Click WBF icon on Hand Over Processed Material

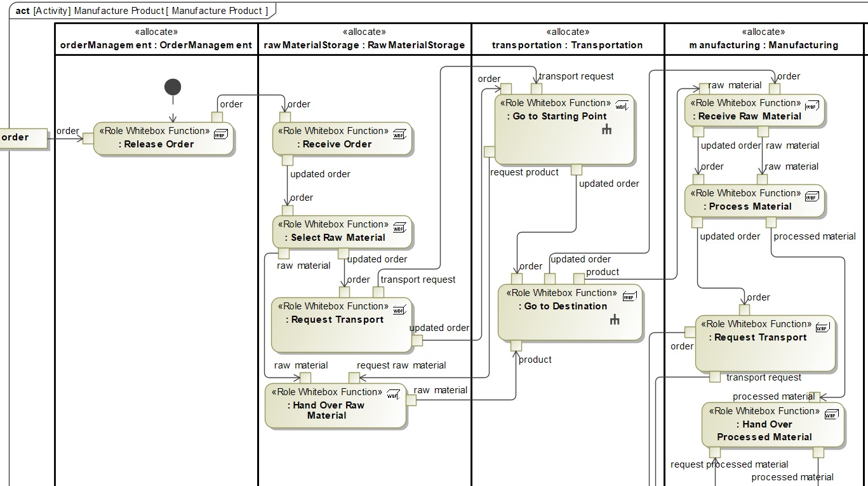tap(831, 414)
